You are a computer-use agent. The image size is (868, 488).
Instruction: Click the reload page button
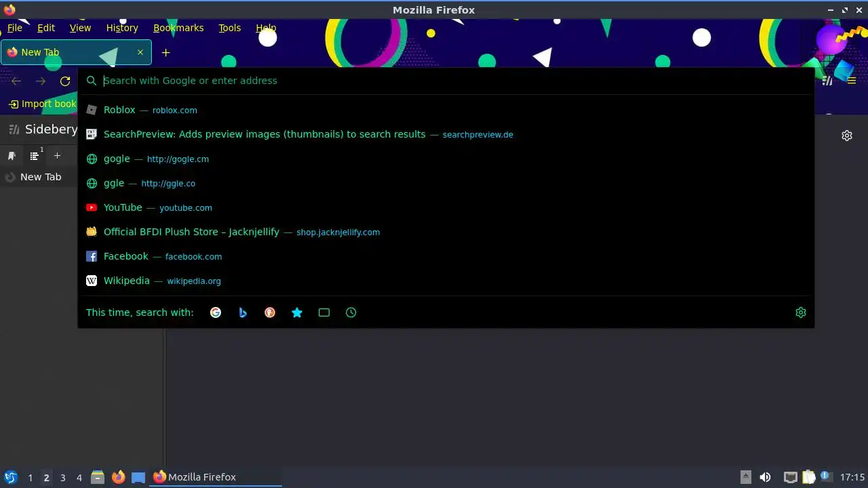click(65, 81)
